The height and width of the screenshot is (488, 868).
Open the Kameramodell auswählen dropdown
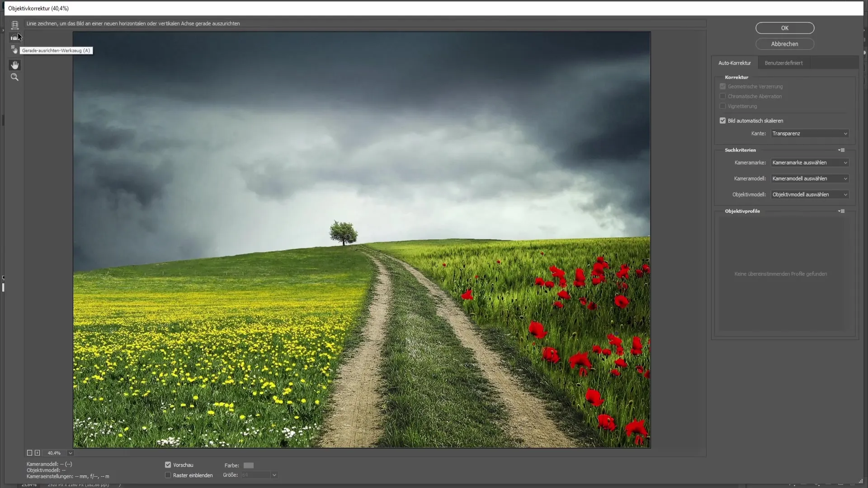pyautogui.click(x=810, y=178)
